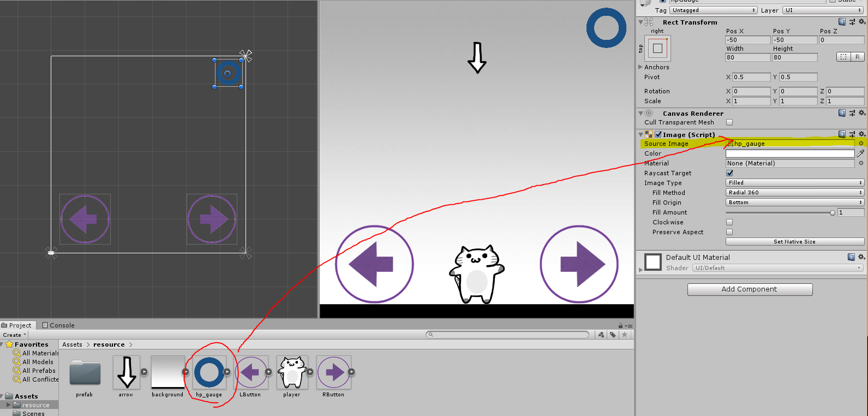The height and width of the screenshot is (416, 868).
Task: Open the Project panel options menu
Action: 628,325
